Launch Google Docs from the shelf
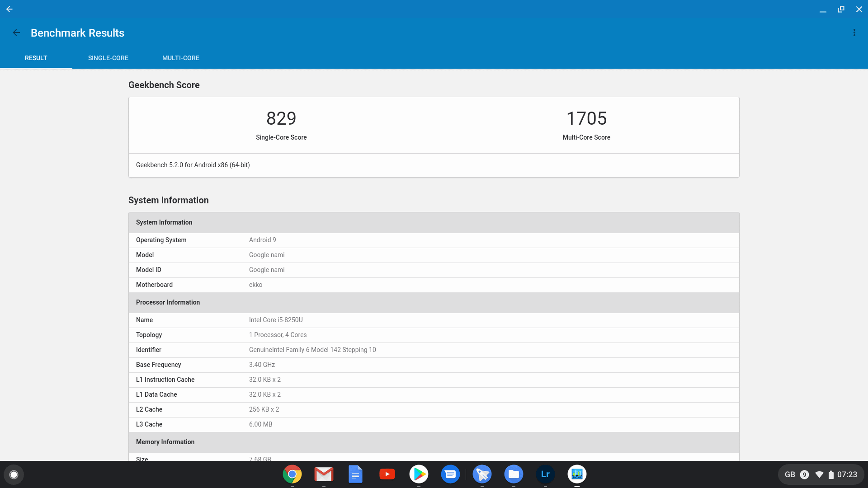The height and width of the screenshot is (488, 868). click(x=355, y=474)
